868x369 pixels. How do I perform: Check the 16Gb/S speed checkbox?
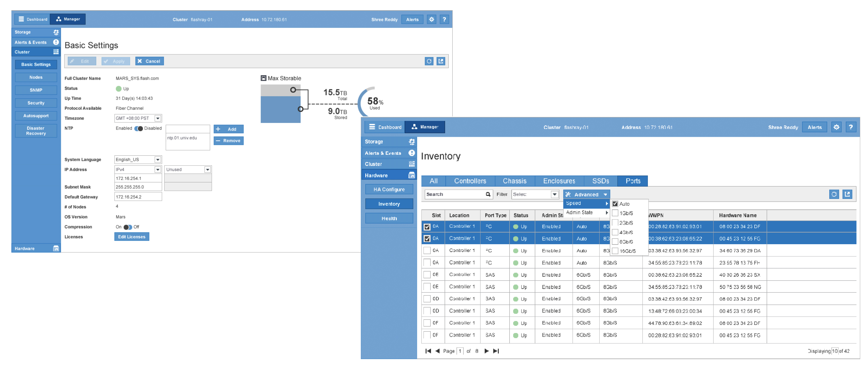click(x=615, y=251)
